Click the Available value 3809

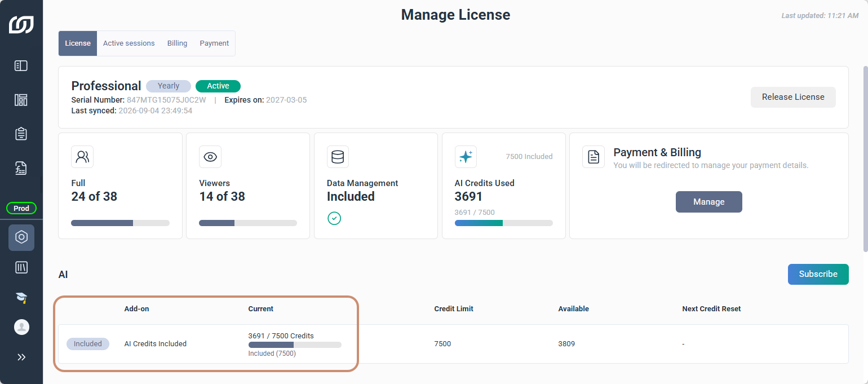click(566, 344)
